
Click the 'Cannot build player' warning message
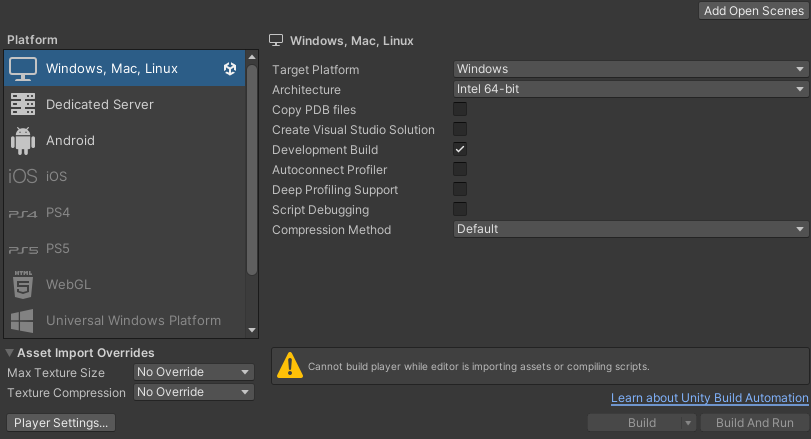478,366
